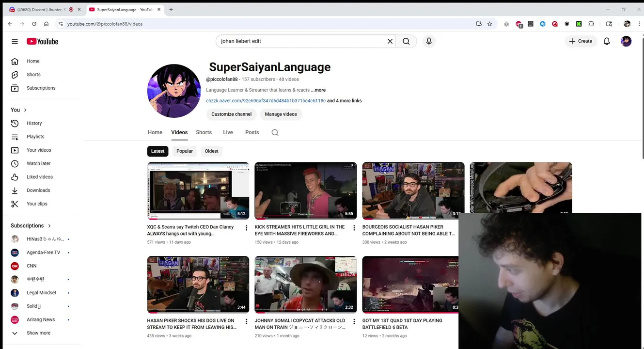Open the notifications bell
Image resolution: width=644 pixels, height=349 pixels.
click(607, 41)
